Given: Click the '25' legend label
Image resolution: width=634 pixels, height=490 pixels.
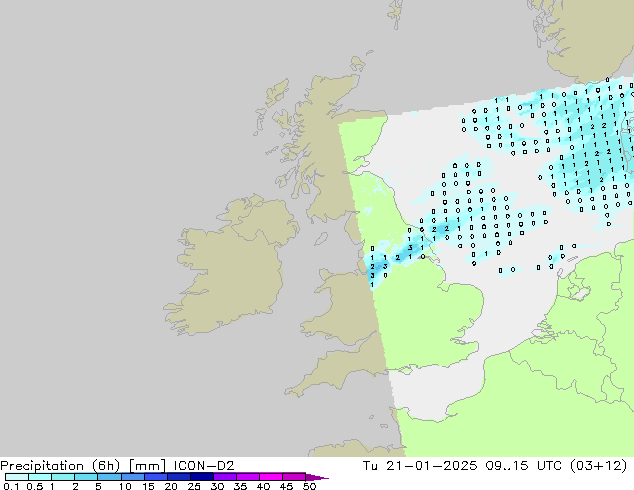Looking at the screenshot, I should click(x=194, y=486).
